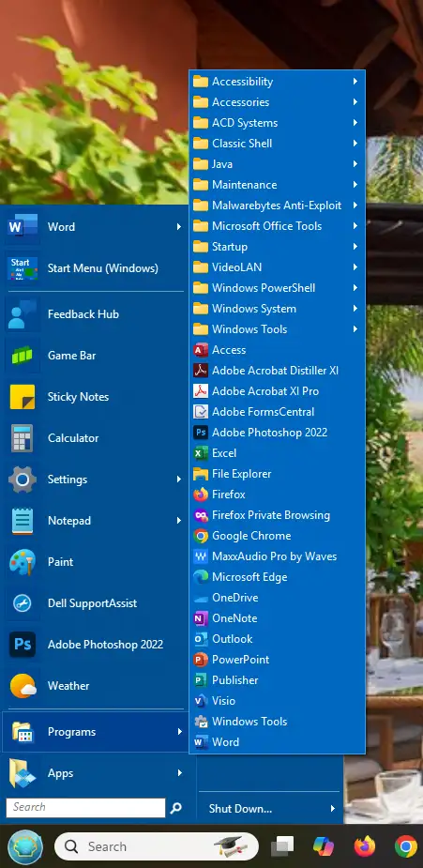Click the PowerPoint icon

click(x=201, y=660)
